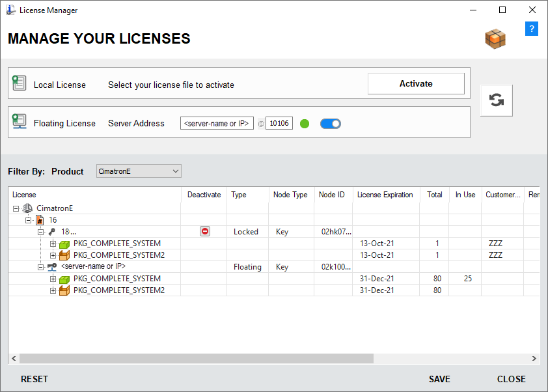Click the RESET button
548x392 pixels.
pos(34,379)
